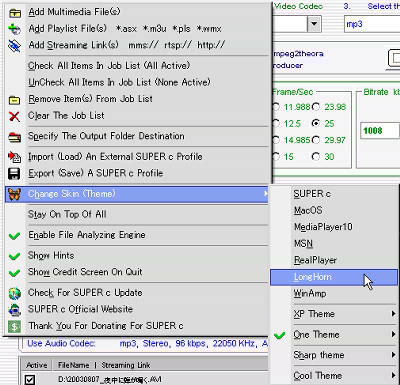Click the Remove Item(s) folder icon

coord(14,100)
